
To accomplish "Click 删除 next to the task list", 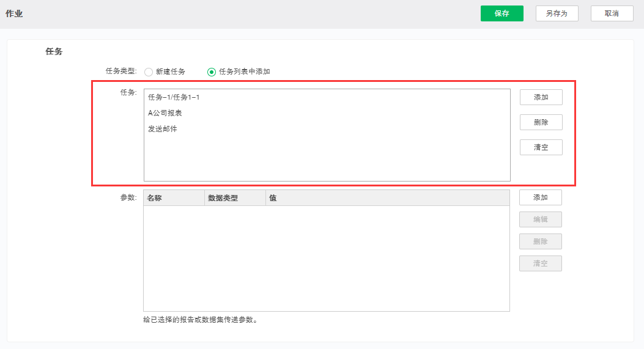I will [x=541, y=122].
